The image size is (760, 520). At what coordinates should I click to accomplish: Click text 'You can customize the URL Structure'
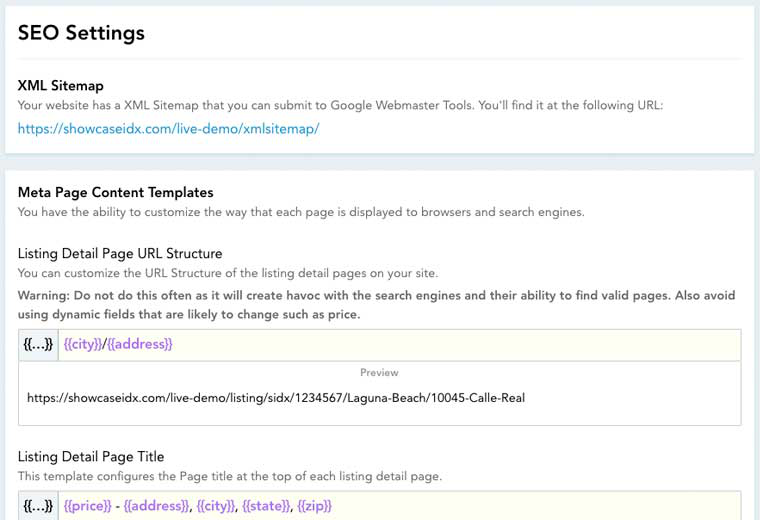click(228, 273)
